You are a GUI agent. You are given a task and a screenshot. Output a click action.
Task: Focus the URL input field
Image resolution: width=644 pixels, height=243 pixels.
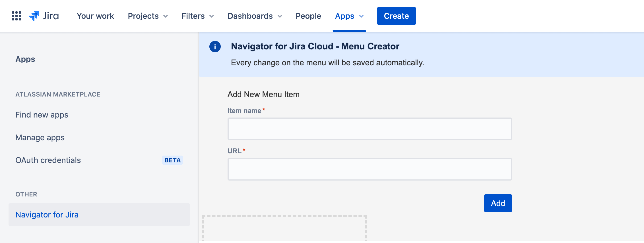coord(370,169)
